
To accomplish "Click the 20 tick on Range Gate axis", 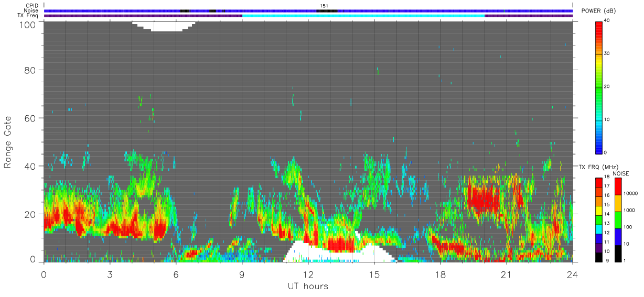I will coord(31,214).
